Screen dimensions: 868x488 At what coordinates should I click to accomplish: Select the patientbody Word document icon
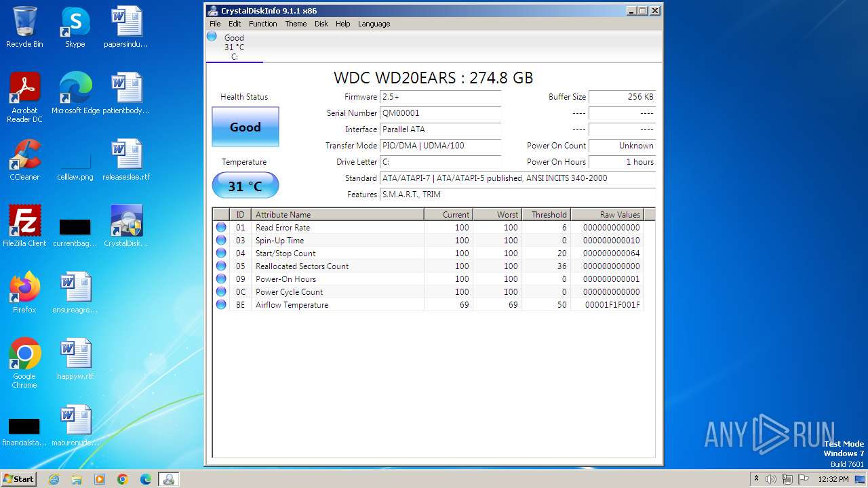(x=126, y=94)
